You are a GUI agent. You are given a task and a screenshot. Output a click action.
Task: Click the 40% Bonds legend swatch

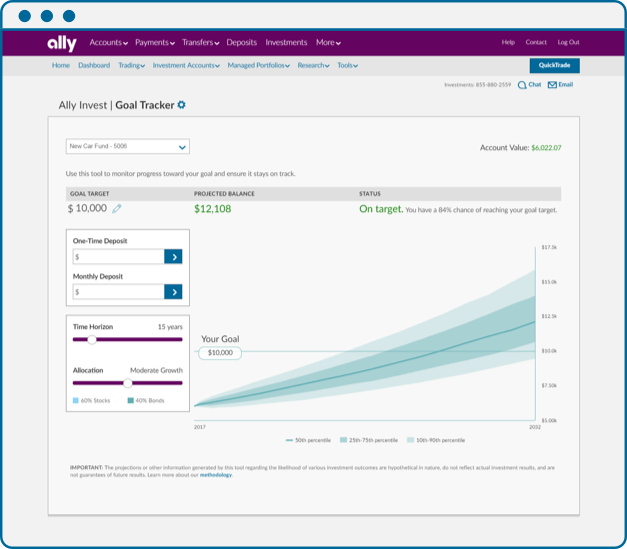[130, 400]
